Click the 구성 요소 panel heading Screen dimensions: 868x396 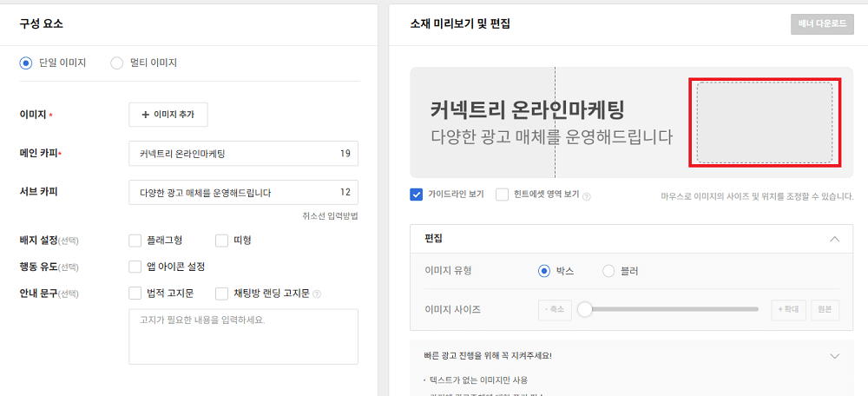[x=42, y=23]
